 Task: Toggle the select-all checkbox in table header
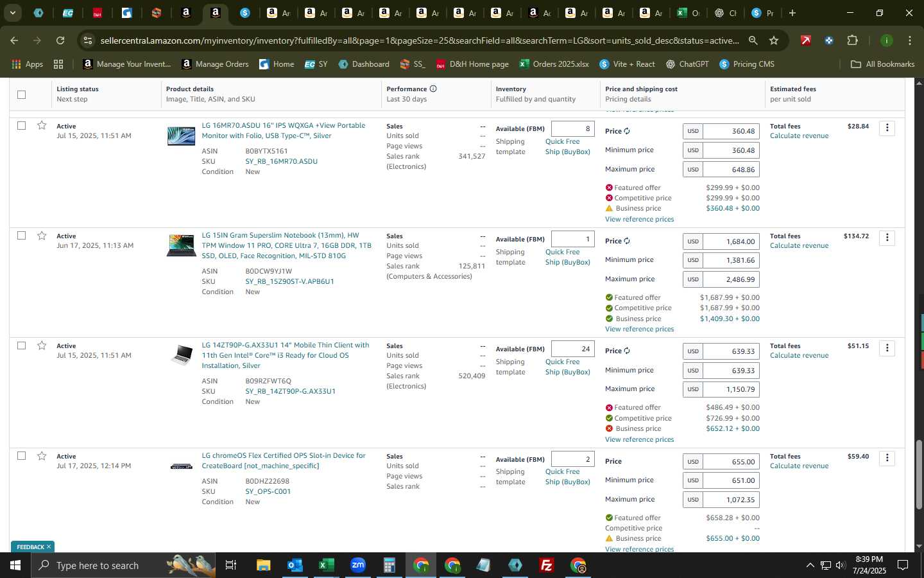pos(21,94)
